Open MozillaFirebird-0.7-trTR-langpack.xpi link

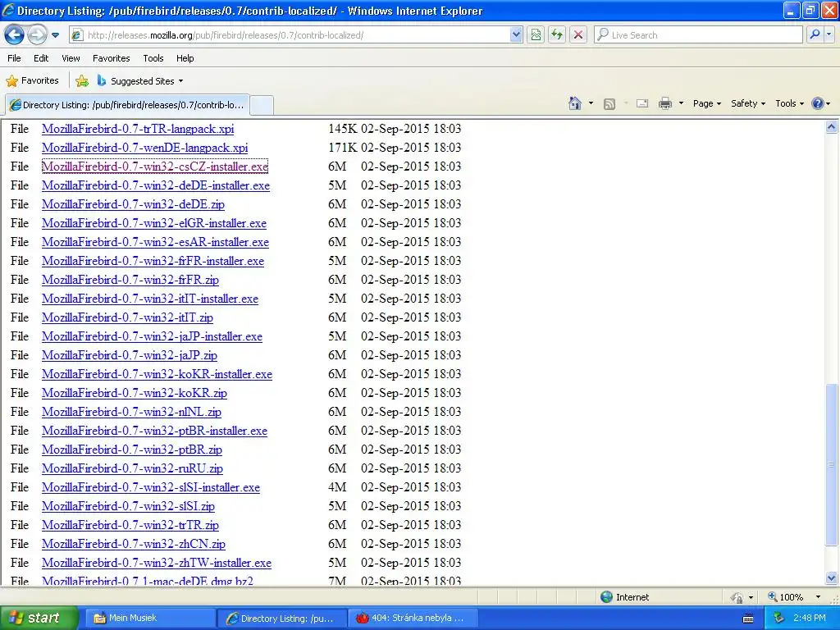(x=138, y=129)
